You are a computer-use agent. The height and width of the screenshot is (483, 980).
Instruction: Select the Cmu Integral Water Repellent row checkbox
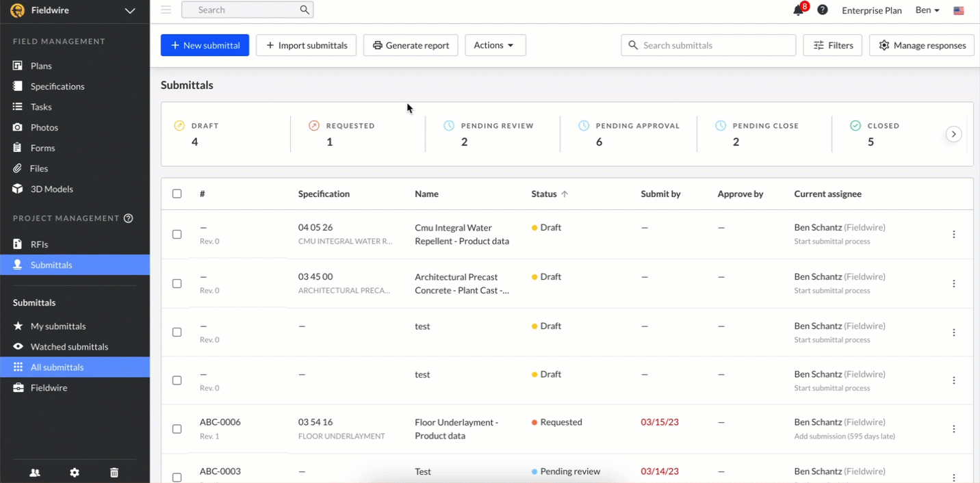coord(177,234)
